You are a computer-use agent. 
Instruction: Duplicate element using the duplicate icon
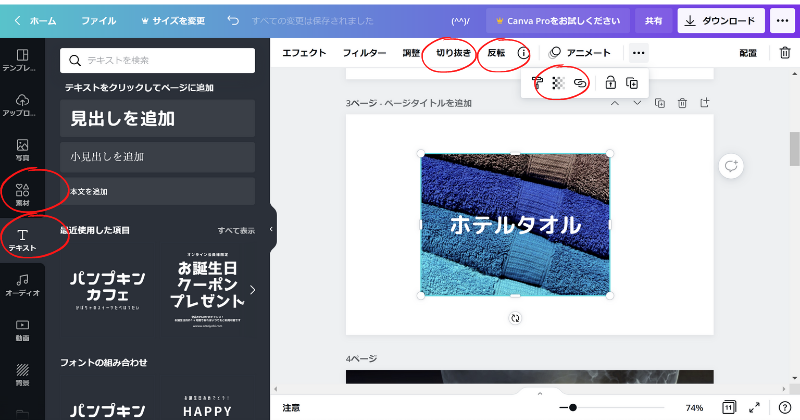click(x=632, y=83)
